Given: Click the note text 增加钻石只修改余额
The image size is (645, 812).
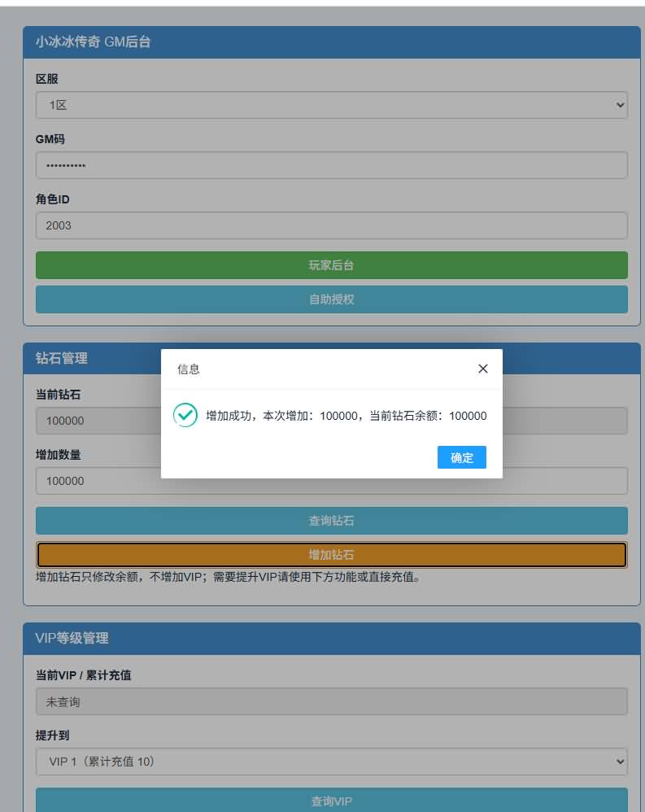Looking at the screenshot, I should [x=228, y=577].
